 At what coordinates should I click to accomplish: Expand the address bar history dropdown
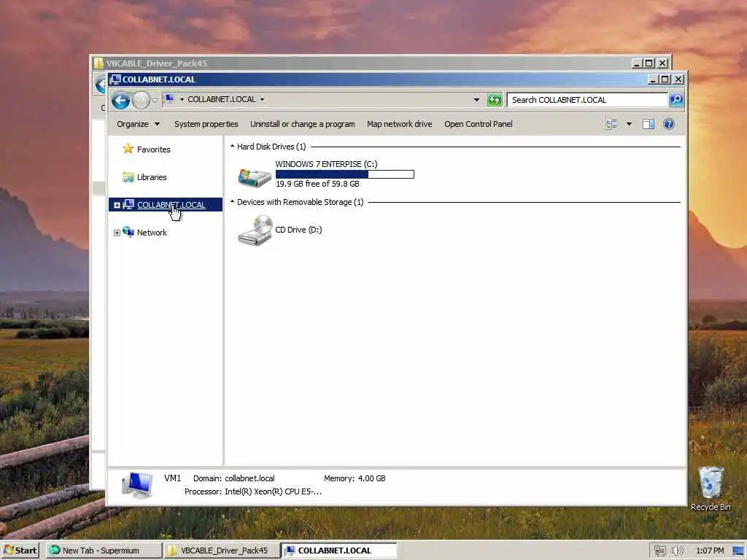[476, 99]
